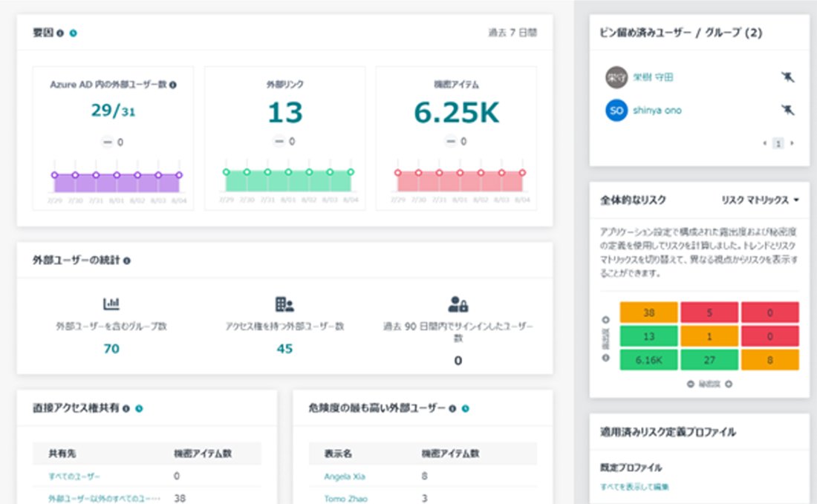This screenshot has height=504, width=817.
Task: Open Tomo Zhao user link
Action: [x=345, y=498]
